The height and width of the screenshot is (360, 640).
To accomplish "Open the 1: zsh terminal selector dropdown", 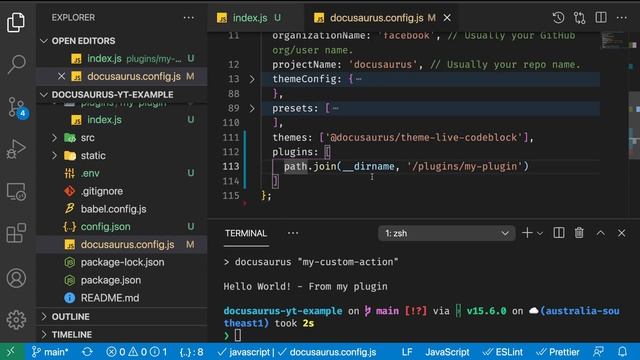I will coord(446,233).
